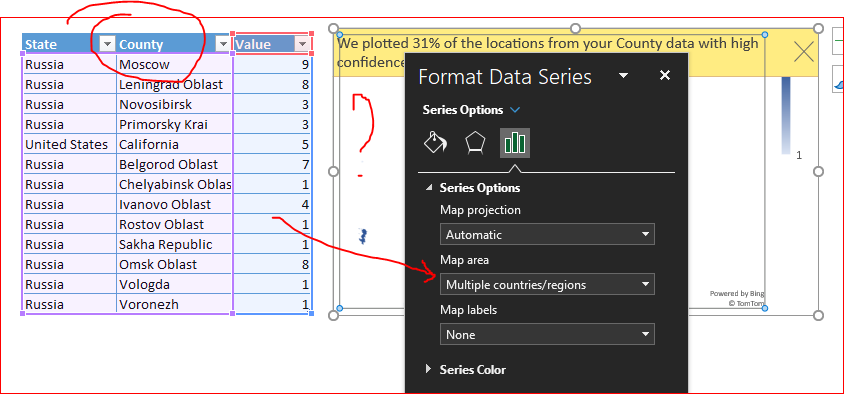
Task: Collapse the Series Options section
Action: (x=429, y=188)
